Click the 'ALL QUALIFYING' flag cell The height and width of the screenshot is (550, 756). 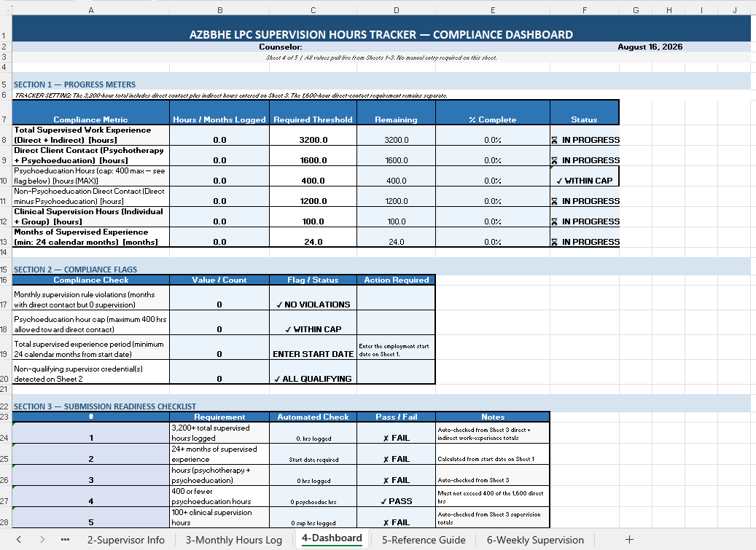(313, 372)
